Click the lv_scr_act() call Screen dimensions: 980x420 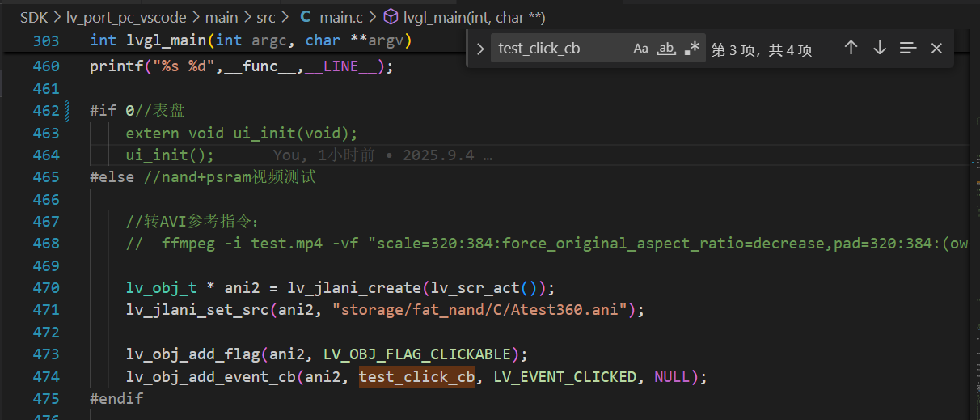click(x=488, y=287)
